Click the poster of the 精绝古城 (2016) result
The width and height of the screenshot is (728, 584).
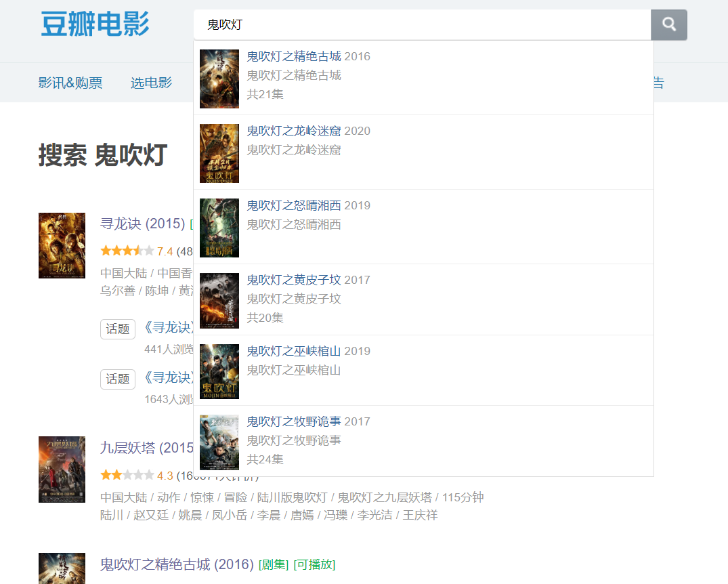(x=62, y=568)
